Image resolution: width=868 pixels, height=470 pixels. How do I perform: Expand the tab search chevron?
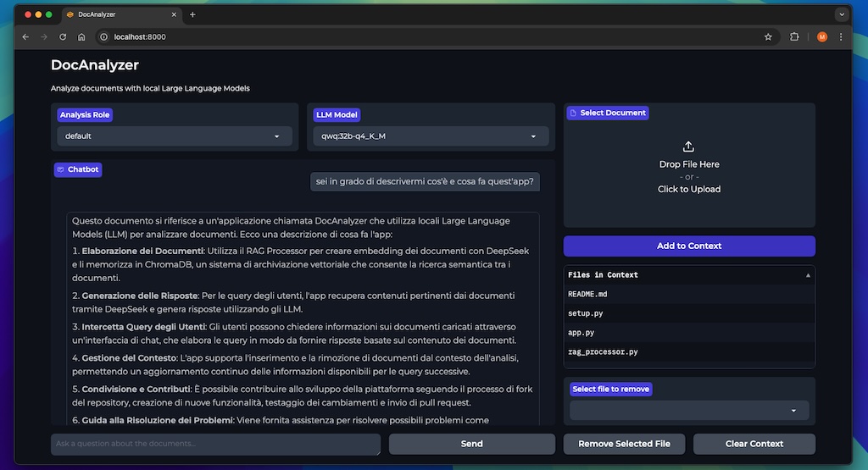tap(842, 15)
